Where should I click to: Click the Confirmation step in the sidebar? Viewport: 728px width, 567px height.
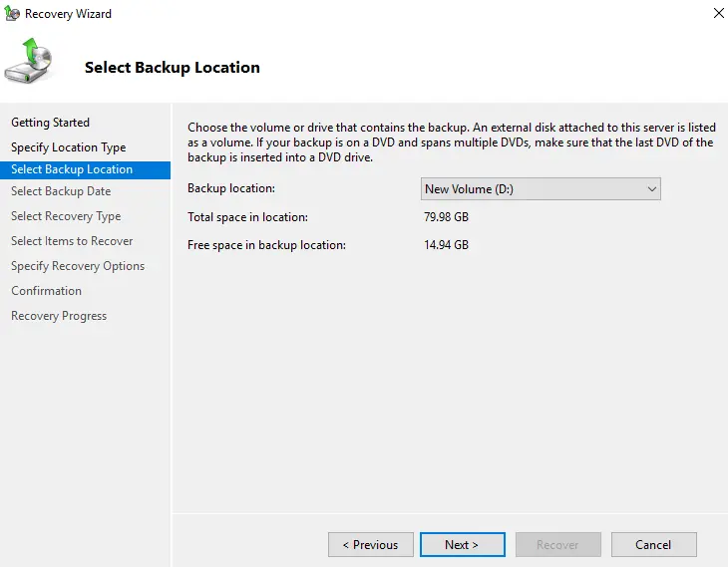tap(46, 291)
